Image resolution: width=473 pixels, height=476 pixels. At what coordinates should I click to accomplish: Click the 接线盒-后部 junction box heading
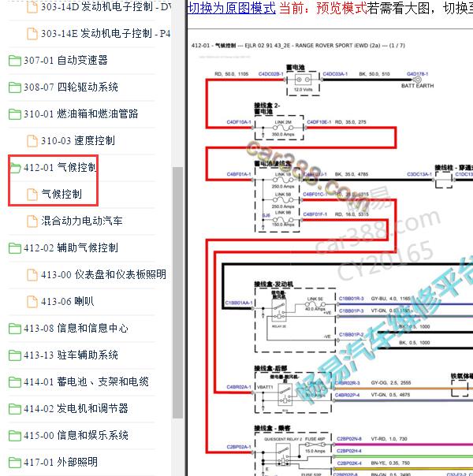point(270,368)
